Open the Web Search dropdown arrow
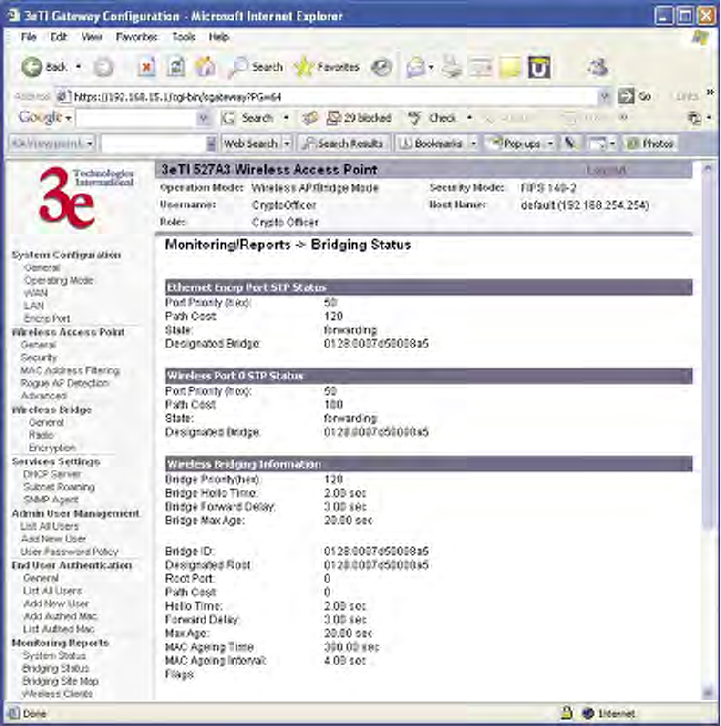 coord(287,144)
